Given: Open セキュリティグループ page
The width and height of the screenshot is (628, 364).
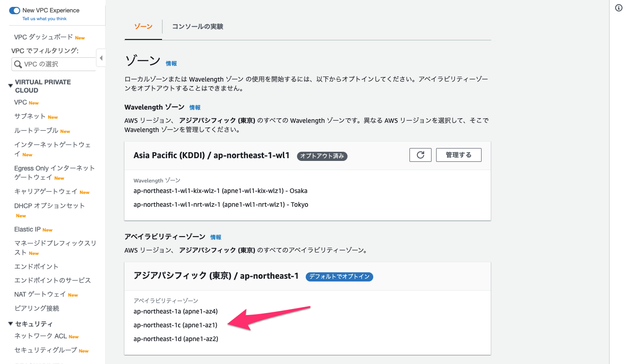Looking at the screenshot, I should point(45,350).
